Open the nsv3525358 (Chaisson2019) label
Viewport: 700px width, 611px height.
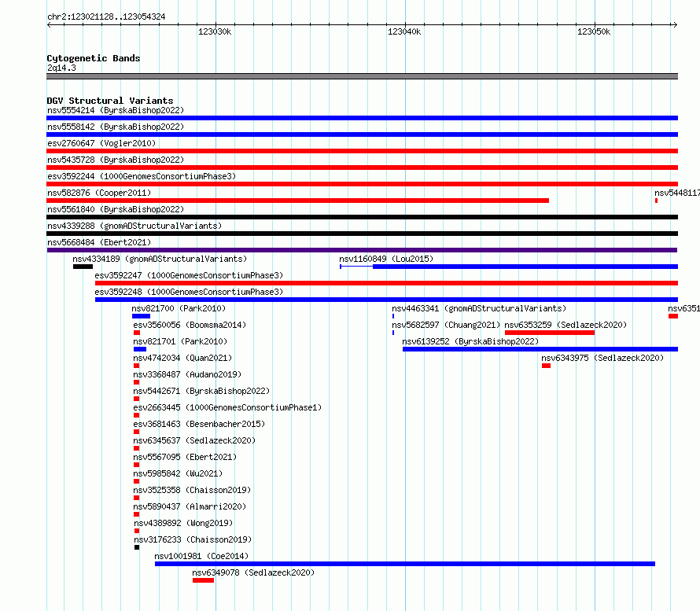click(193, 490)
